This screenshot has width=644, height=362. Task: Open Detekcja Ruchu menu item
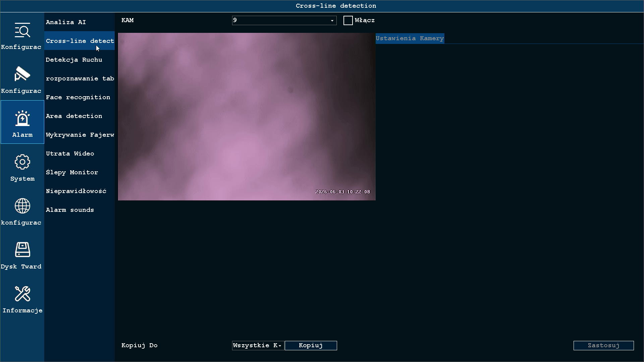(79, 60)
